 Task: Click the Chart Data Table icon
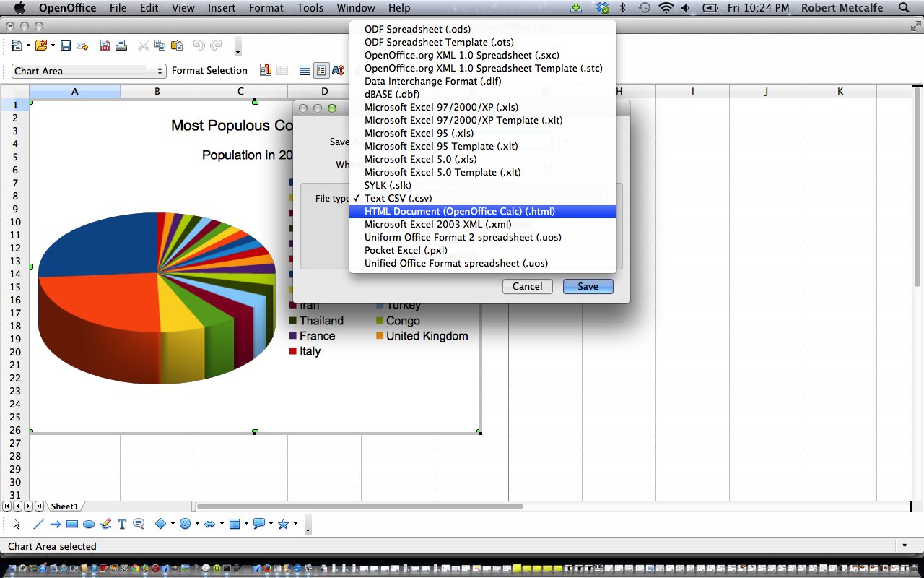pyautogui.click(x=283, y=70)
